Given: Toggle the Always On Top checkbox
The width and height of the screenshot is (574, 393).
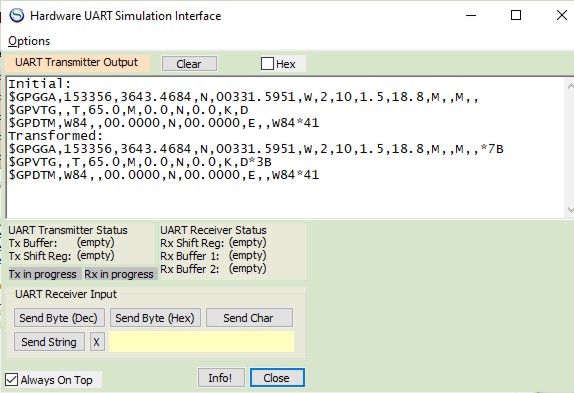Looking at the screenshot, I should 11,380.
